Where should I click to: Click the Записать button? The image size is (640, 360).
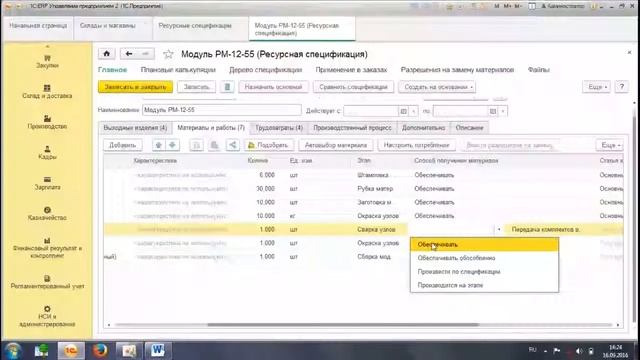(x=196, y=87)
